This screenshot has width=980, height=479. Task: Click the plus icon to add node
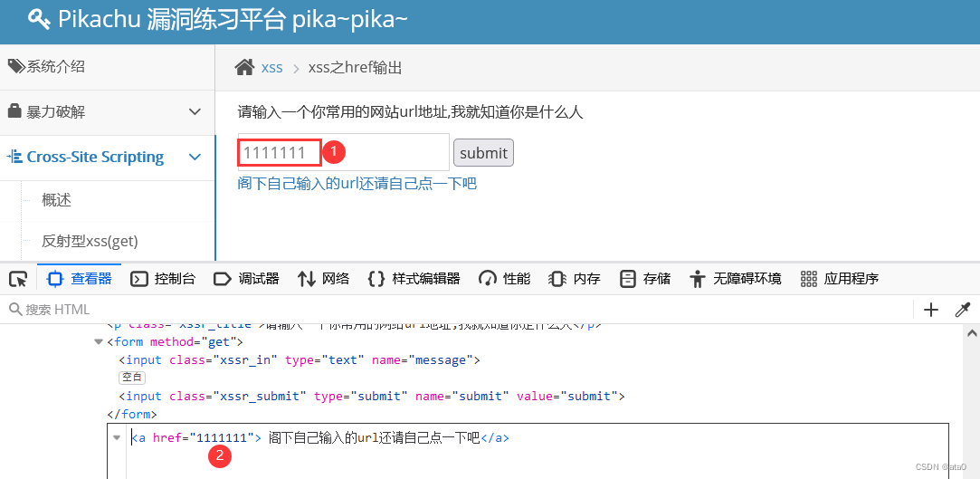931,310
